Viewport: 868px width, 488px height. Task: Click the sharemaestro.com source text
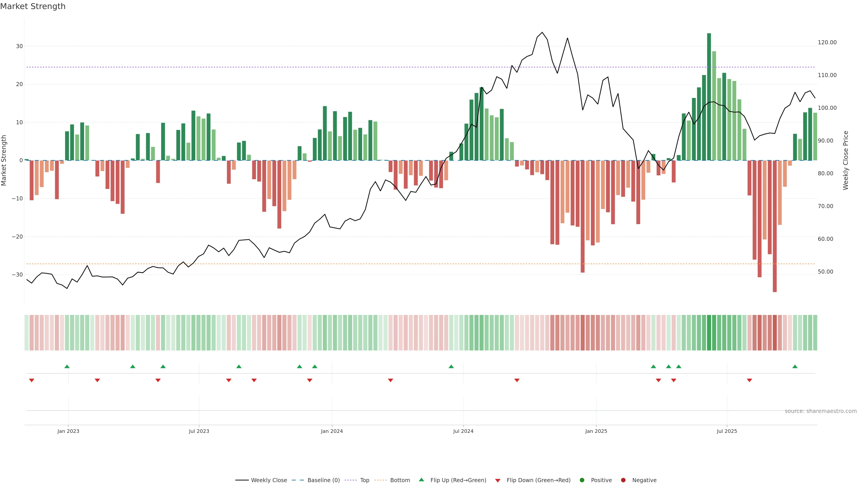pyautogui.click(x=821, y=411)
